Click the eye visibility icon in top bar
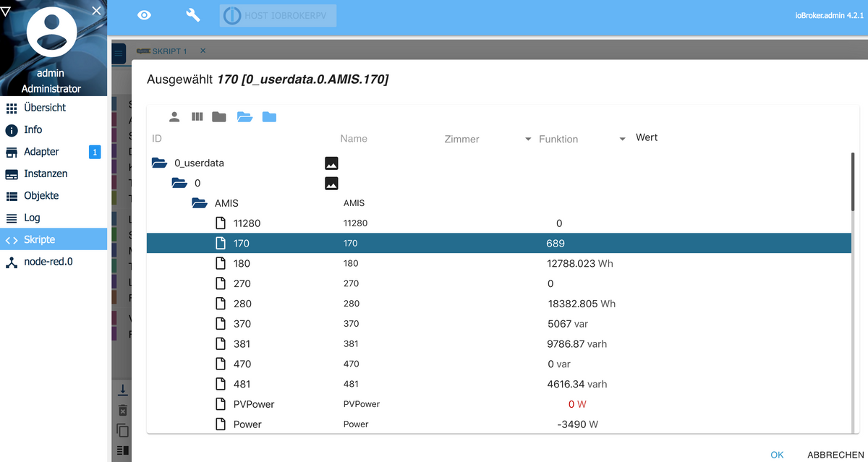 (144, 15)
